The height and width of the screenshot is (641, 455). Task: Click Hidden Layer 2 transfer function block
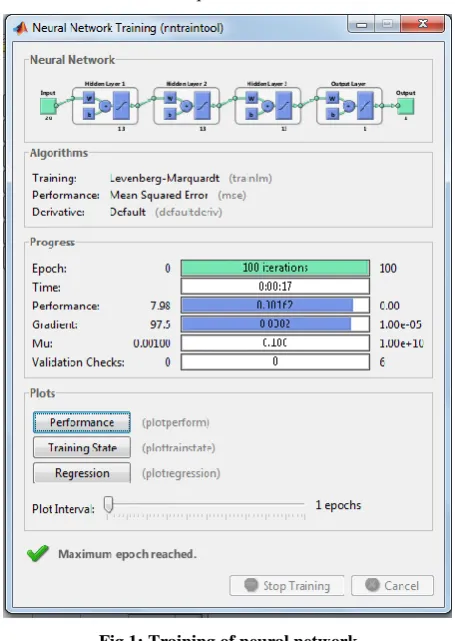click(x=202, y=106)
